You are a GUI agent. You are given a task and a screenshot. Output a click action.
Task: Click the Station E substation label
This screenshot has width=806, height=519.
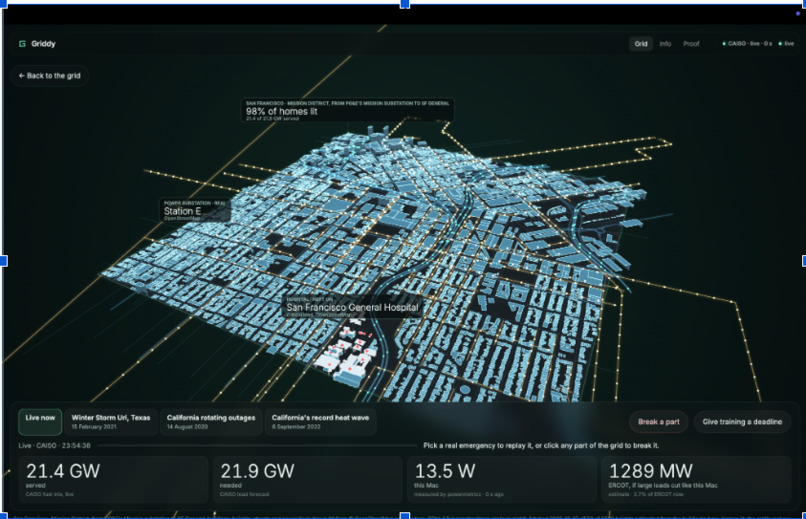click(x=195, y=211)
